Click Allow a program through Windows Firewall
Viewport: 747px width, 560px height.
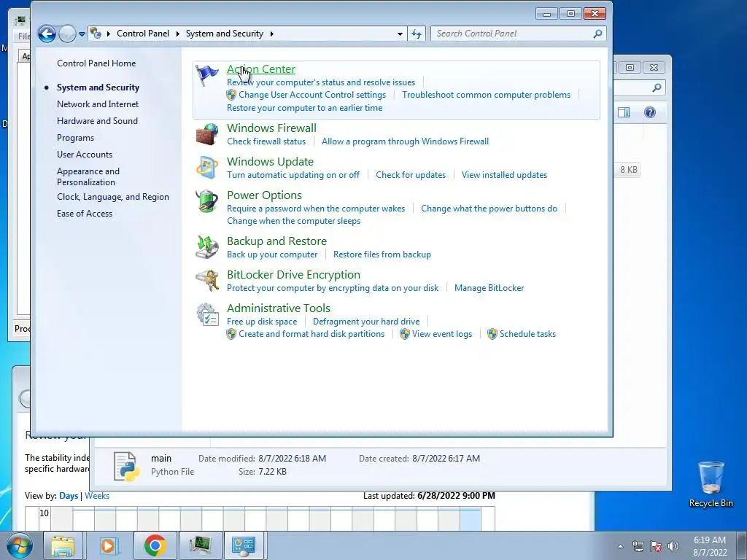pyautogui.click(x=405, y=141)
